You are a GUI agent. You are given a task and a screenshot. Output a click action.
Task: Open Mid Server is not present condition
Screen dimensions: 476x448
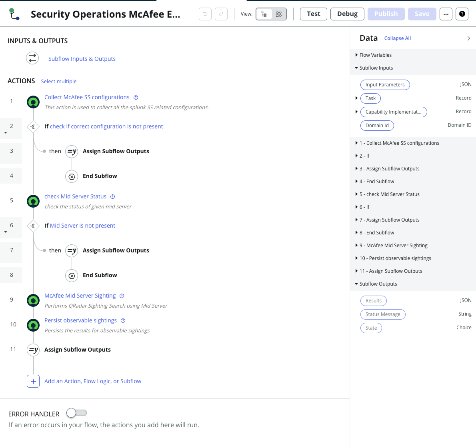pyautogui.click(x=82, y=226)
